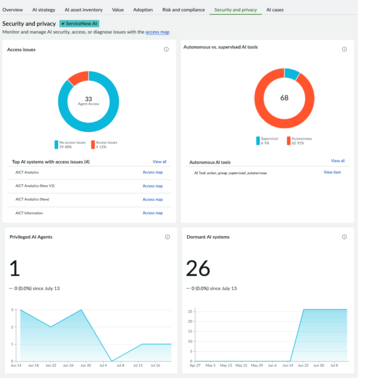Click the orange segment of Access issues donut
The image size is (389, 378).
click(x=79, y=77)
